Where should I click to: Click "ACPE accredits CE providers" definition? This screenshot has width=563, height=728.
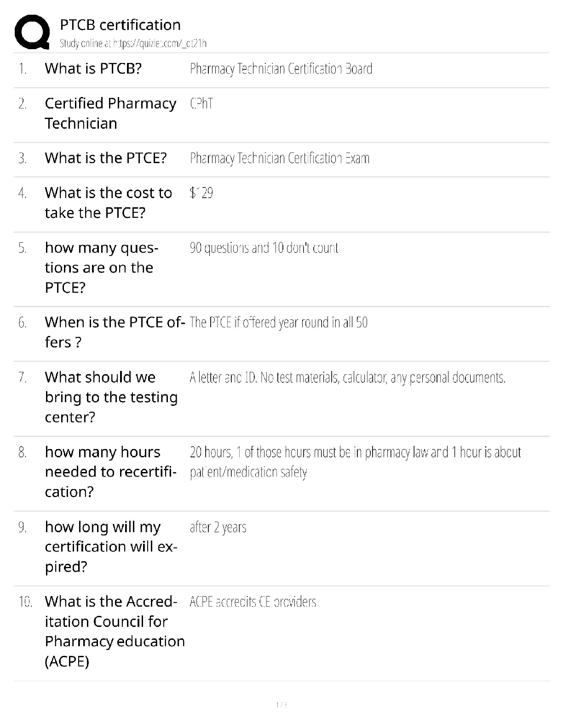(x=253, y=602)
